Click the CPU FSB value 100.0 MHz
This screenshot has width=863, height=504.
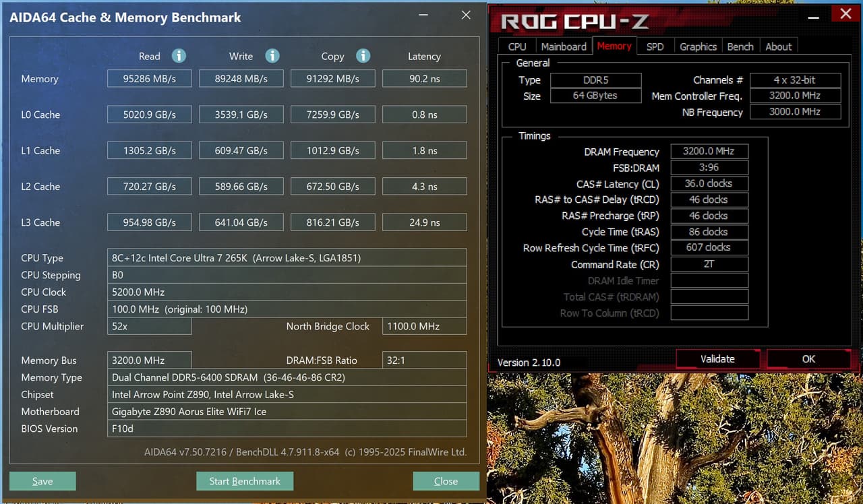pyautogui.click(x=287, y=309)
